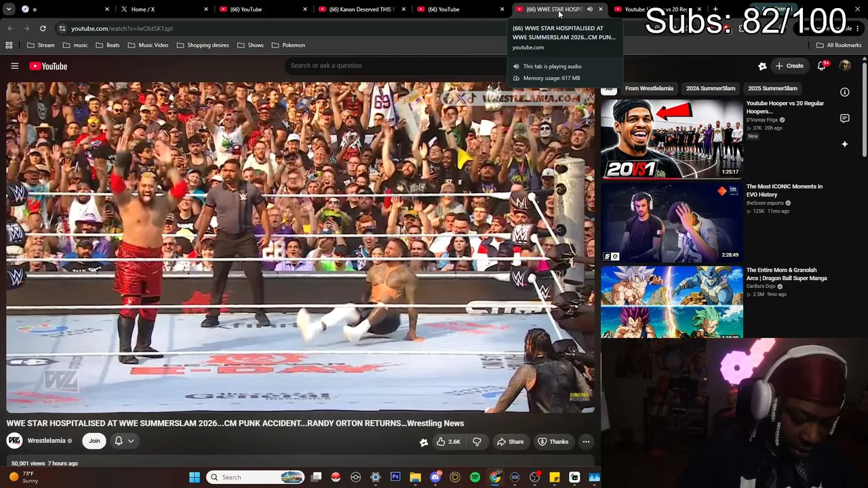Switch to the Kanan Deserved THIS tab
The width and height of the screenshot is (868, 488).
(x=361, y=9)
